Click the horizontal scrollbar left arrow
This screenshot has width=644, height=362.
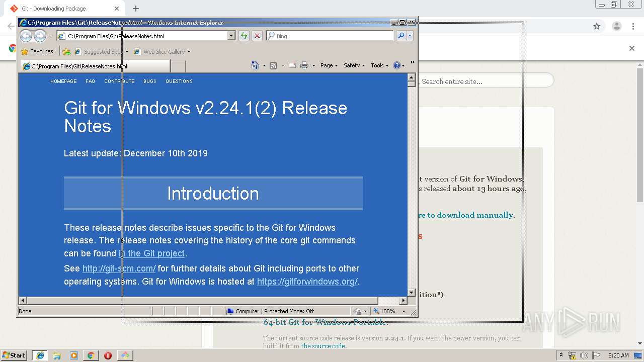tap(23, 300)
